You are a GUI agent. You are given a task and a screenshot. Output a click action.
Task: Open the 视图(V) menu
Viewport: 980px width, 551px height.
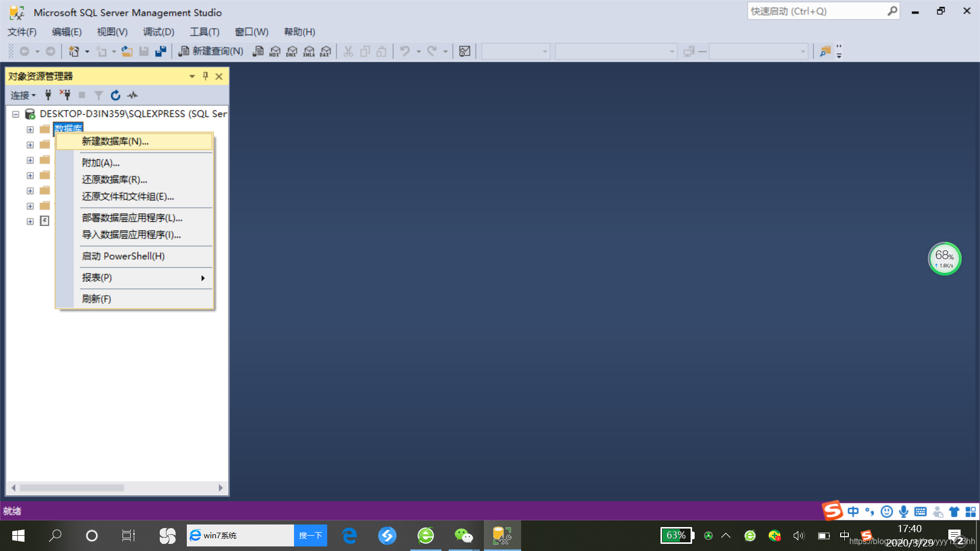(112, 32)
